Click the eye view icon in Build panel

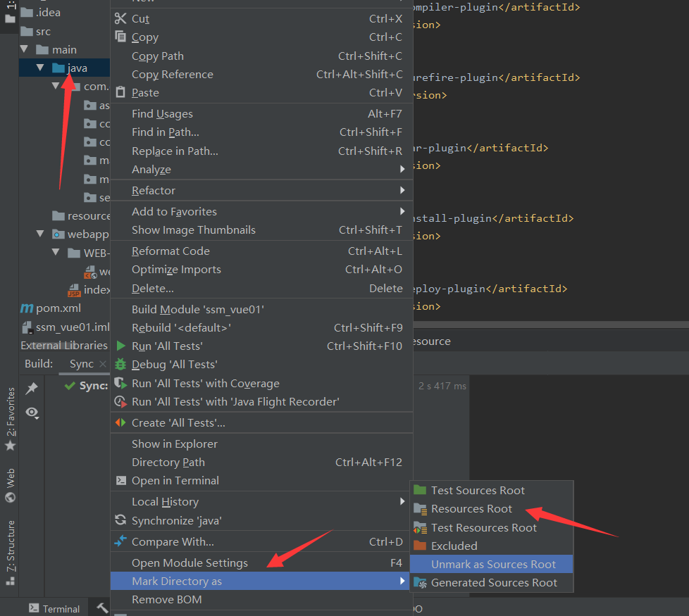32,413
